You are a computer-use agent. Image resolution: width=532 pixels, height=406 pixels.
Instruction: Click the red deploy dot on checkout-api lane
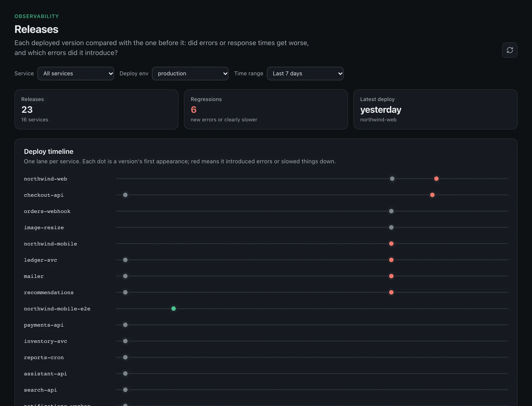click(x=432, y=195)
